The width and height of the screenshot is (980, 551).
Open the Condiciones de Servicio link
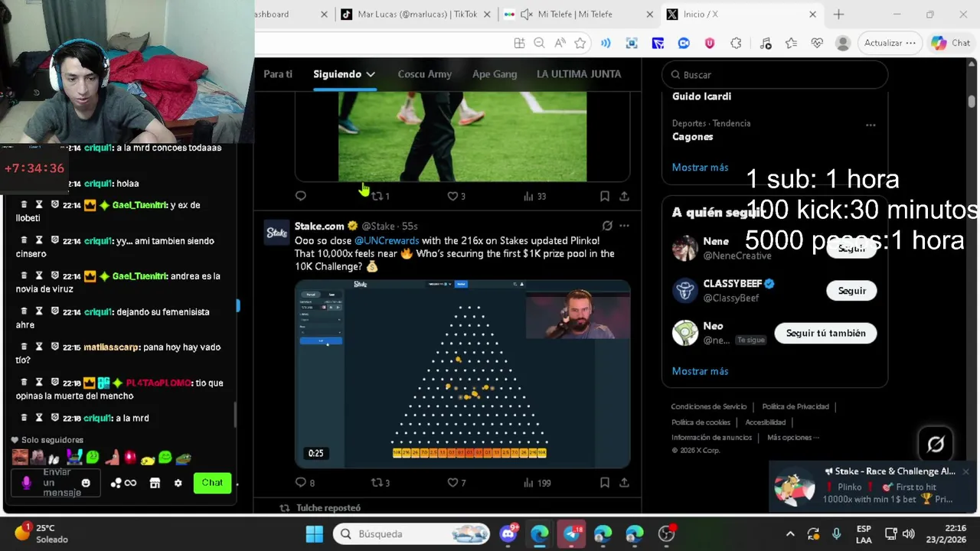[x=709, y=406]
